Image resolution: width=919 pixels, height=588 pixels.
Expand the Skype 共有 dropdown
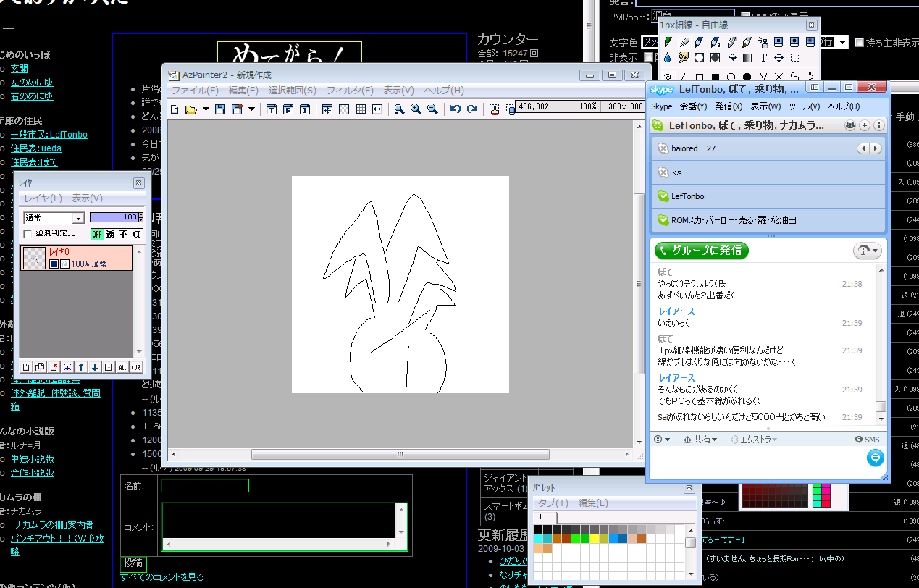click(x=700, y=440)
